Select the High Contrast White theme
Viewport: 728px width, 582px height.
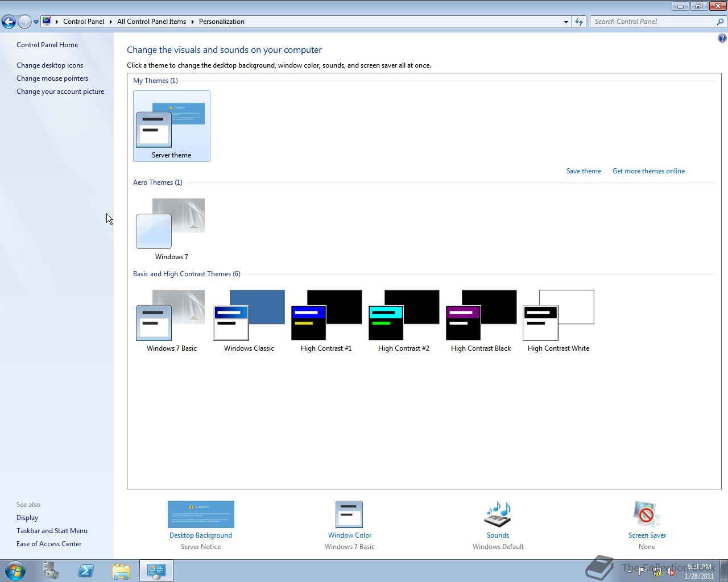point(559,321)
